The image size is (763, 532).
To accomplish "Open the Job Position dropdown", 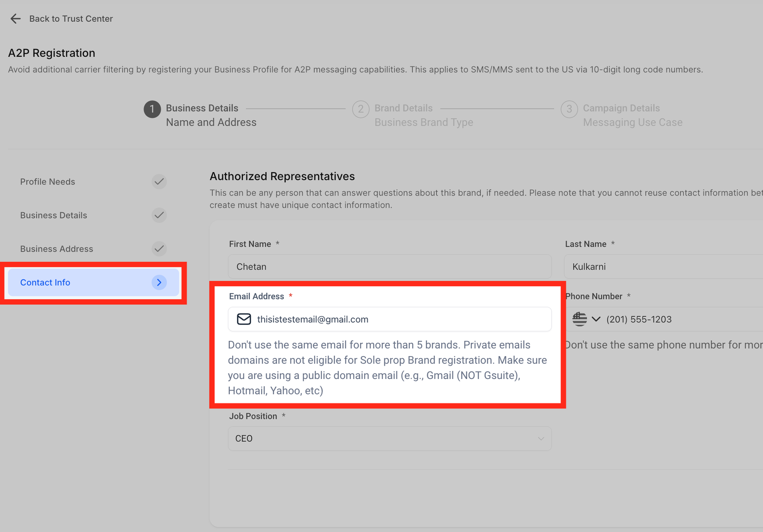I will (389, 439).
